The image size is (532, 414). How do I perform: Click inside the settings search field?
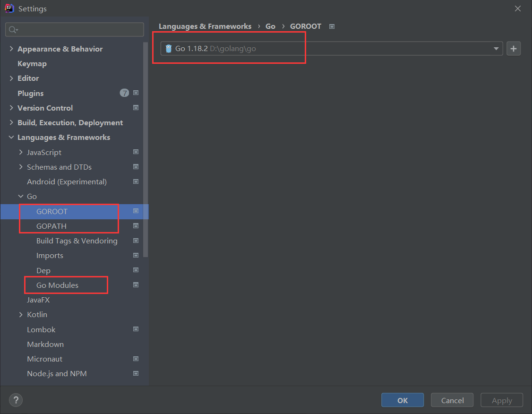tap(75, 30)
